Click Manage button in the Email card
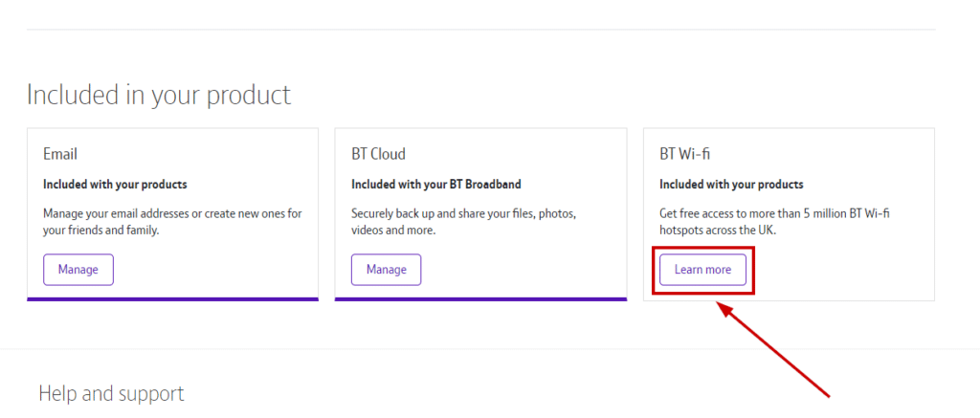 [x=78, y=270]
